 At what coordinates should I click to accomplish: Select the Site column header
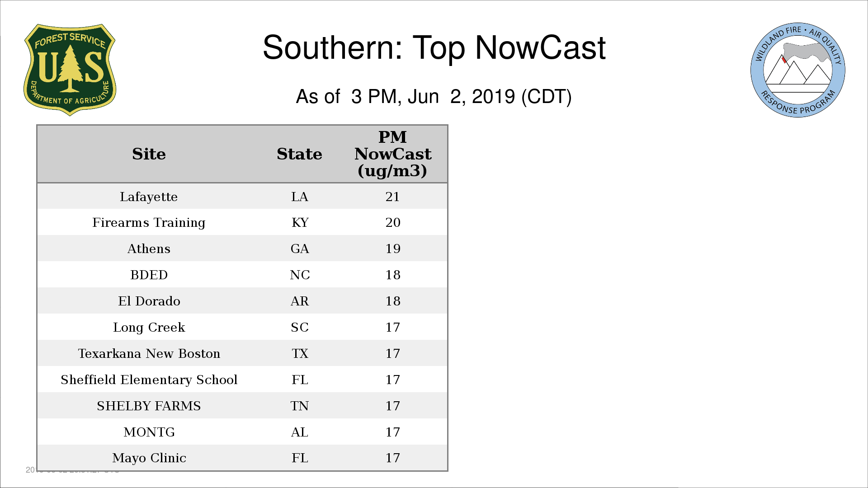(x=149, y=154)
